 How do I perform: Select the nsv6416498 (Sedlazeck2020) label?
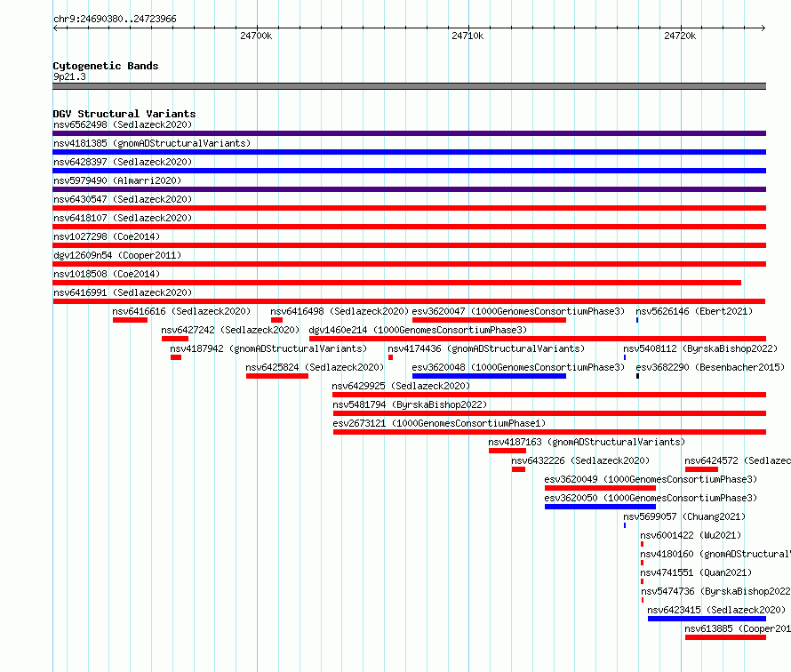coord(340,311)
